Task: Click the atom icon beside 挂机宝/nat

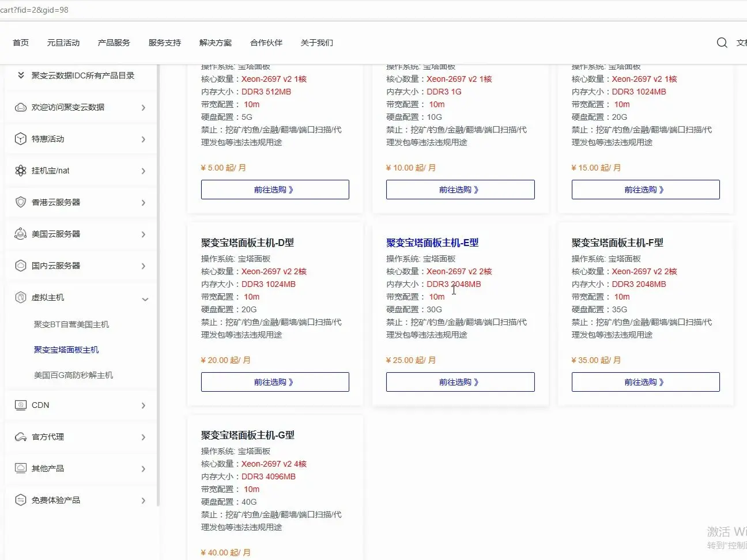Action: click(x=21, y=171)
